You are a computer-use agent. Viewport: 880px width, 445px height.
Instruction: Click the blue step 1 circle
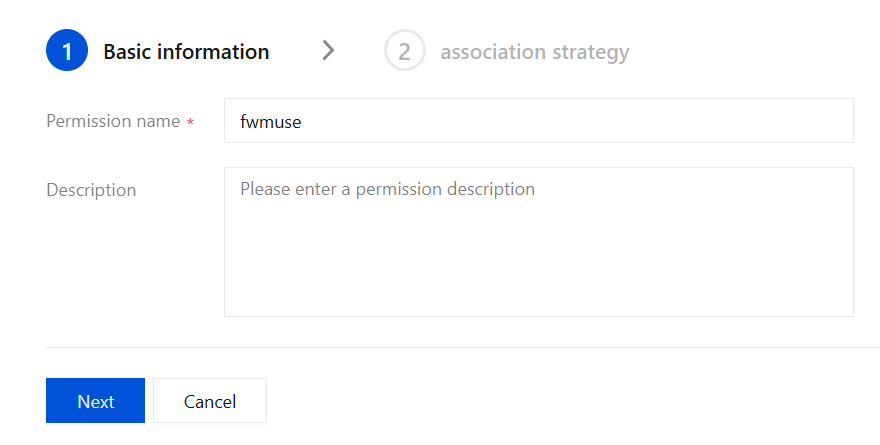coord(67,51)
